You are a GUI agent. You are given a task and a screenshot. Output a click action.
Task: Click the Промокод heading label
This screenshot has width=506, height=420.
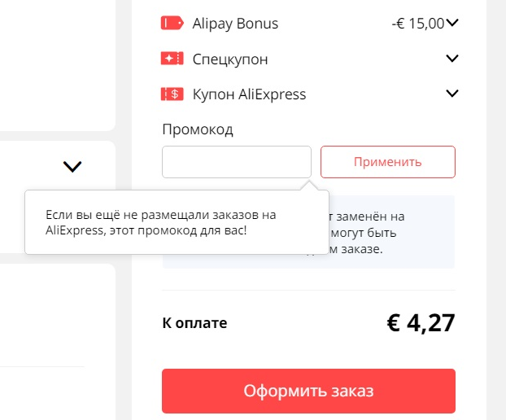(x=198, y=129)
